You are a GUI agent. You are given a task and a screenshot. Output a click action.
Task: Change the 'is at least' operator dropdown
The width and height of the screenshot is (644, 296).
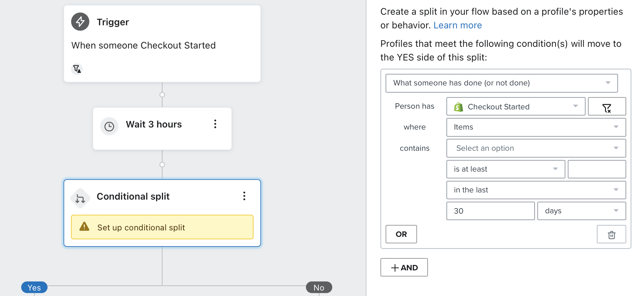(x=506, y=169)
